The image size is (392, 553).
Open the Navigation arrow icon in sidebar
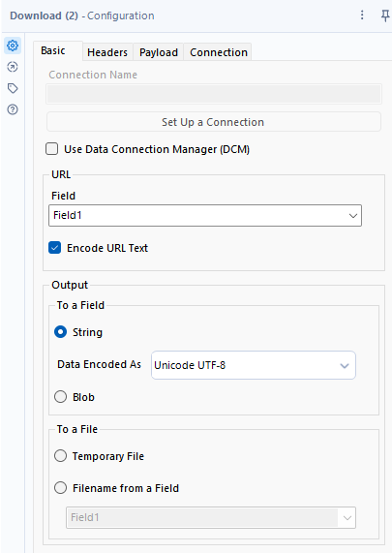(13, 67)
